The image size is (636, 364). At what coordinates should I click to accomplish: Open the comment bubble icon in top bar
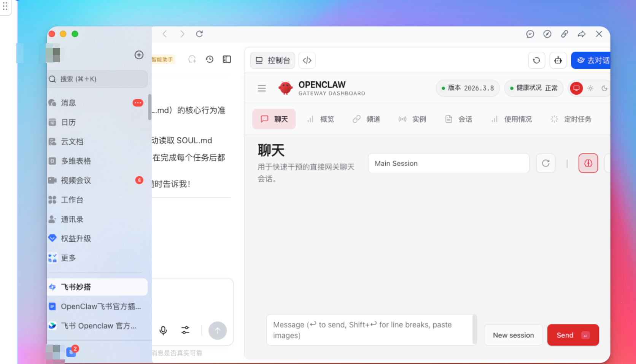530,34
